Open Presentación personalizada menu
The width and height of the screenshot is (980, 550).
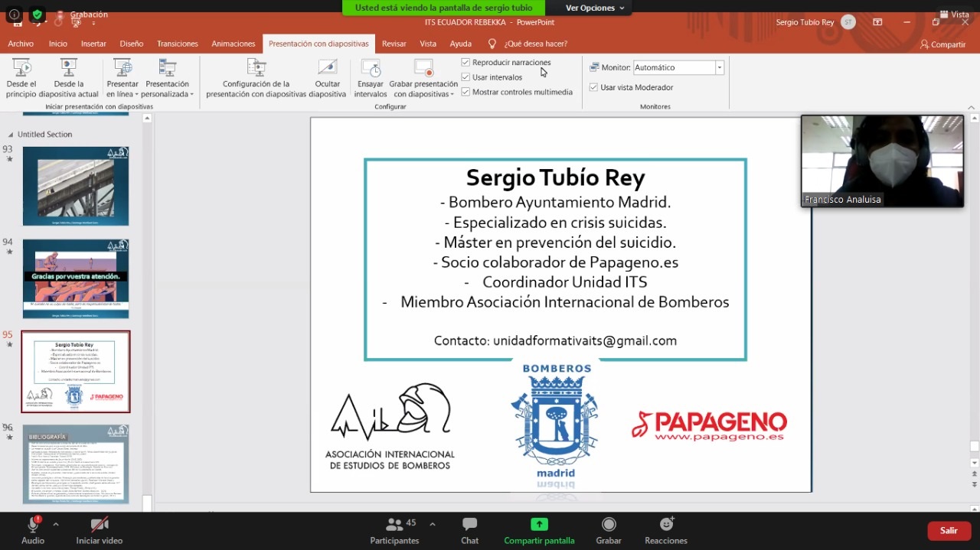click(x=168, y=78)
